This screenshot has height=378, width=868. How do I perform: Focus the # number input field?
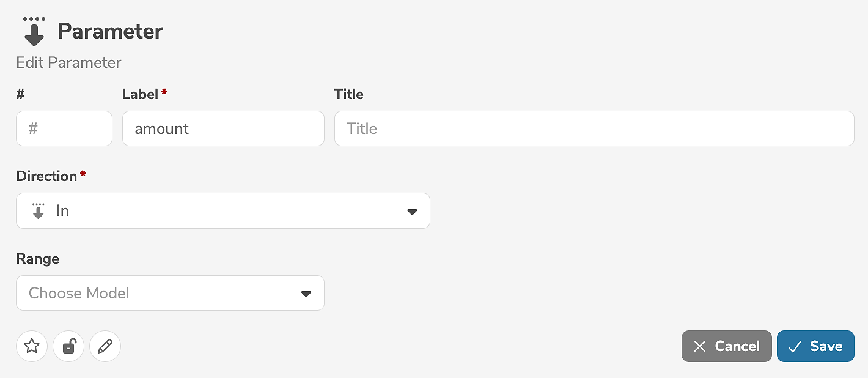(64, 128)
